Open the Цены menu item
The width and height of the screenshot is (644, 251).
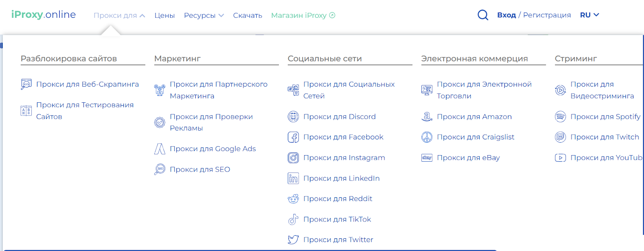(x=164, y=16)
